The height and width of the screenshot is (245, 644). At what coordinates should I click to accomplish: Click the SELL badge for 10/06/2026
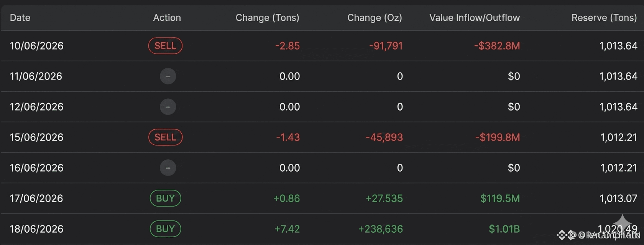click(x=165, y=46)
